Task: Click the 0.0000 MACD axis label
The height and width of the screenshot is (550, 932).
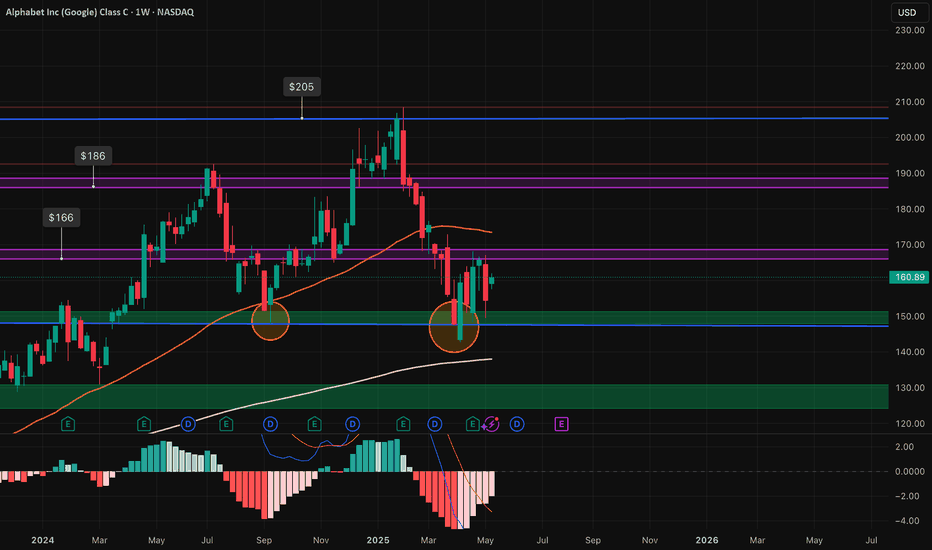Action: [909, 472]
